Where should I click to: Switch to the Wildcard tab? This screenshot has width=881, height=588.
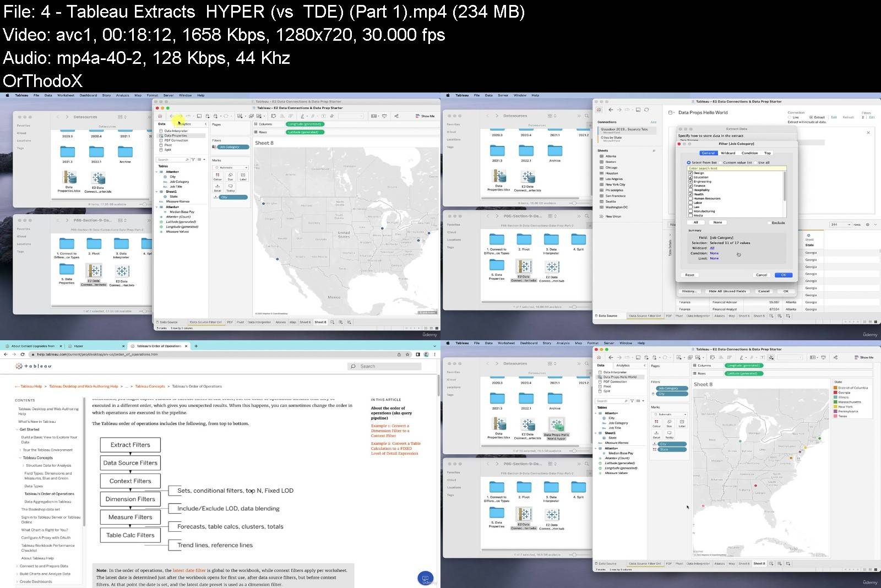(728, 153)
